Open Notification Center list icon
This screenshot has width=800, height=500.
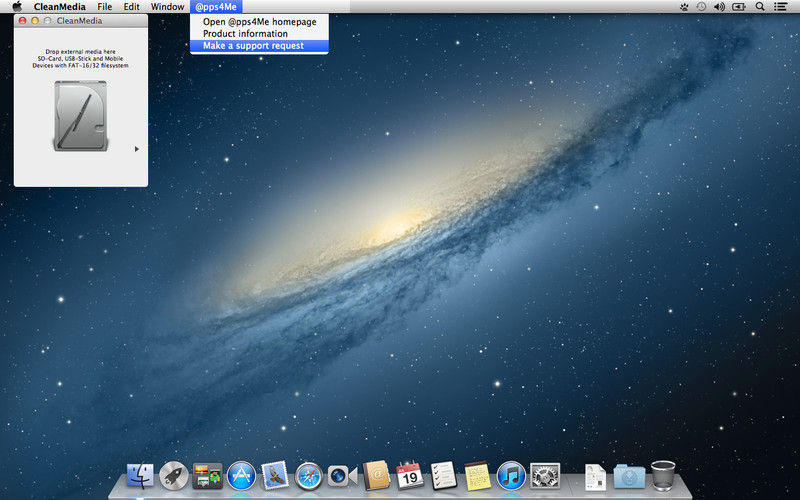pyautogui.click(x=780, y=7)
